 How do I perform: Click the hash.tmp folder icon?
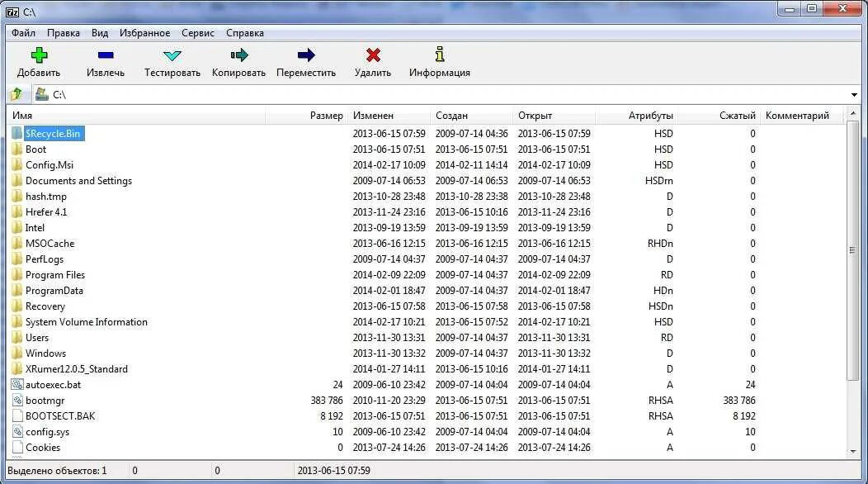17,197
